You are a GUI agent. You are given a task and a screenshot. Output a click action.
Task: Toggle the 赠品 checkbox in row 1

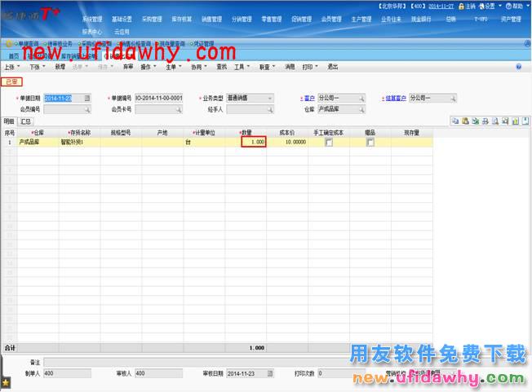pos(370,143)
